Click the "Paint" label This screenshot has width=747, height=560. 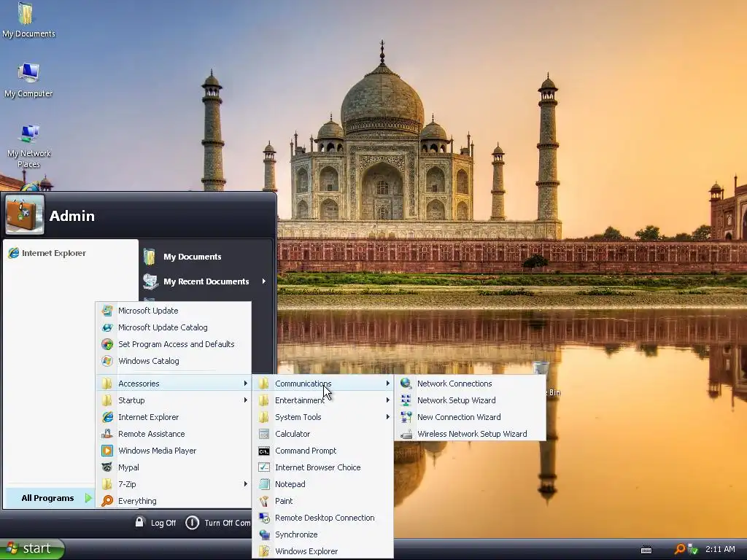click(284, 501)
